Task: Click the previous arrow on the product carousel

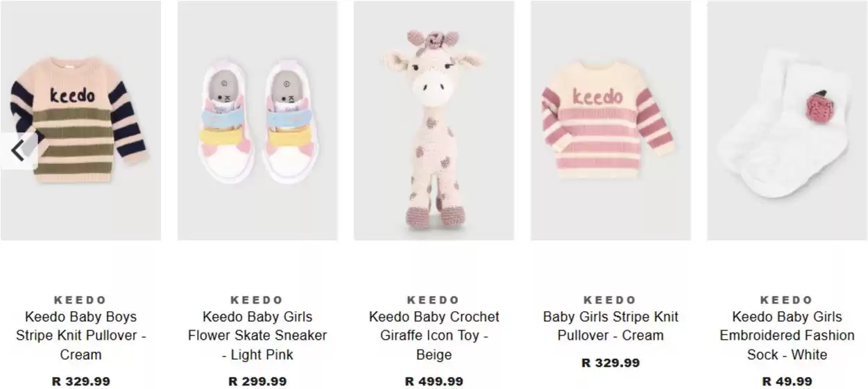Action: click(18, 150)
